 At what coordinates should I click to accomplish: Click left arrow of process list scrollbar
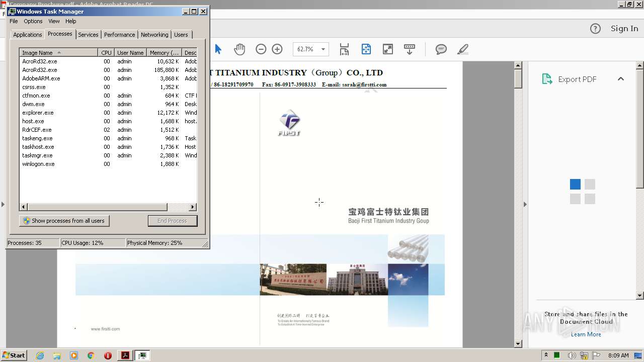point(24,207)
